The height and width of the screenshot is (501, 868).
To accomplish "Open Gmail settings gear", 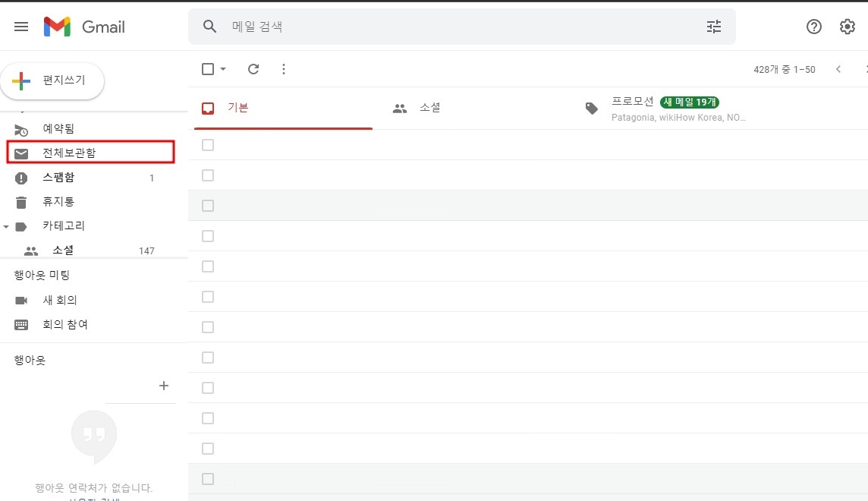I will click(846, 26).
